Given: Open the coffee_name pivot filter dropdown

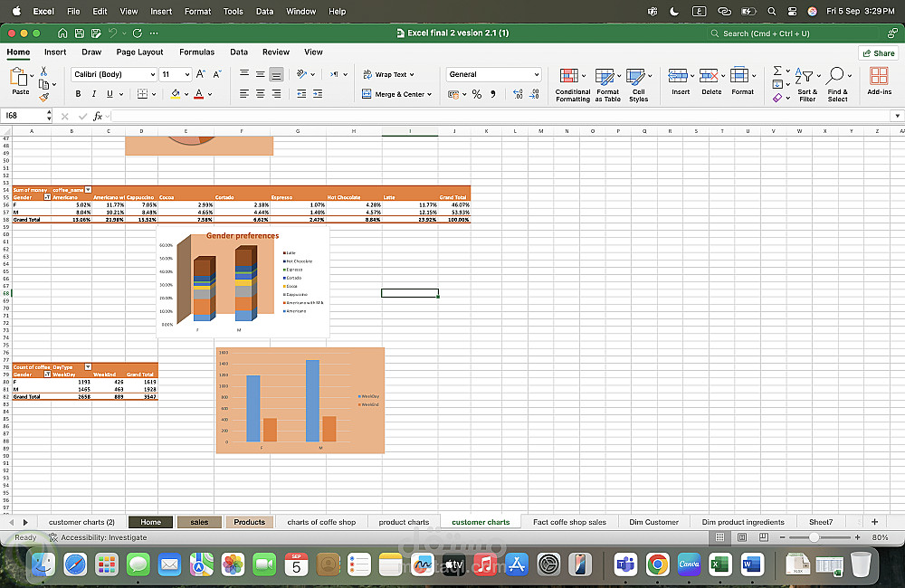Looking at the screenshot, I should pyautogui.click(x=89, y=189).
